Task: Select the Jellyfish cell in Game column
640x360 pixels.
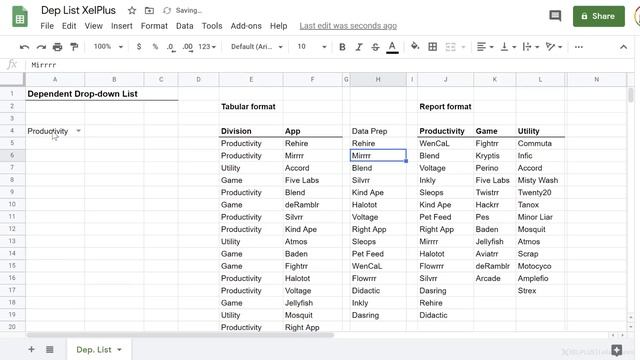Action: tap(495, 241)
